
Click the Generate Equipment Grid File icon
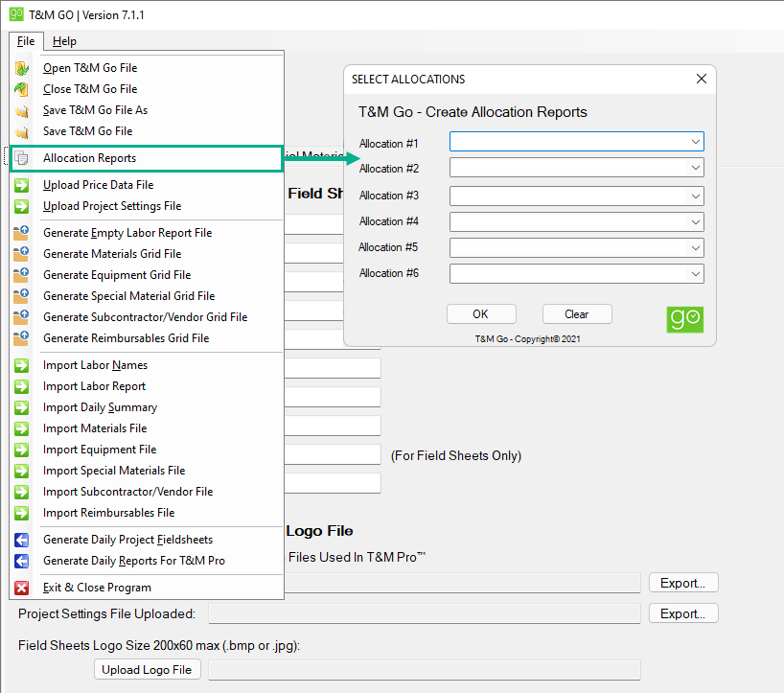tap(21, 275)
